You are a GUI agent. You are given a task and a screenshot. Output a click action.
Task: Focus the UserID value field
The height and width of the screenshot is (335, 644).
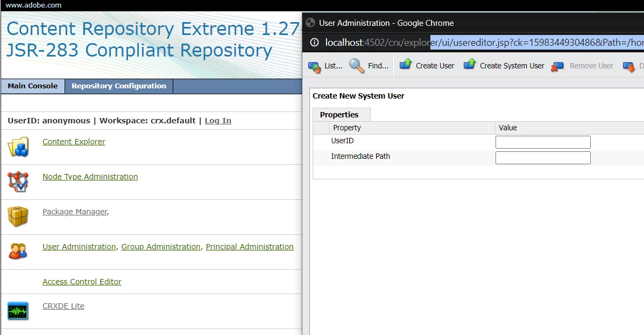coord(543,142)
